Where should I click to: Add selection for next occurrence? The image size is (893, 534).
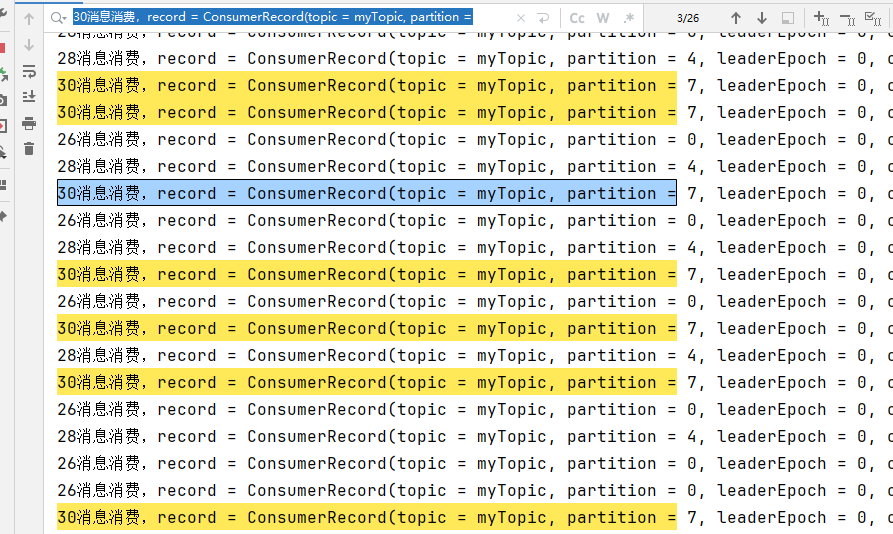pyautogui.click(x=821, y=18)
